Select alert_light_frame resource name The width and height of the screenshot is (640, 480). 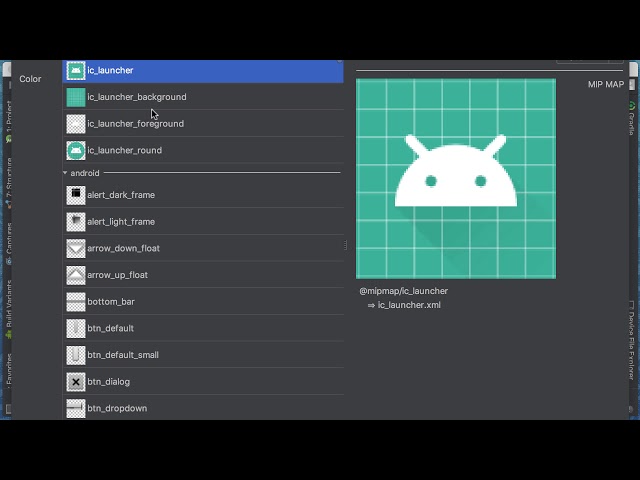[121, 222]
